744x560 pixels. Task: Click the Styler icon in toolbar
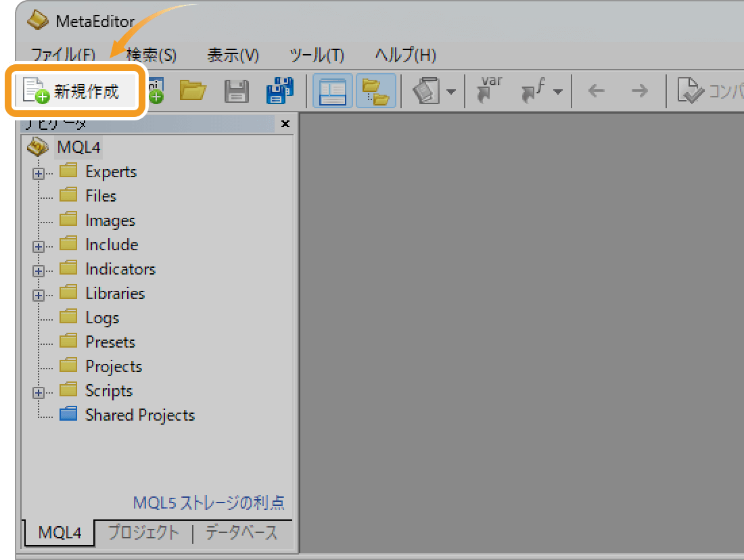pyautogui.click(x=425, y=90)
